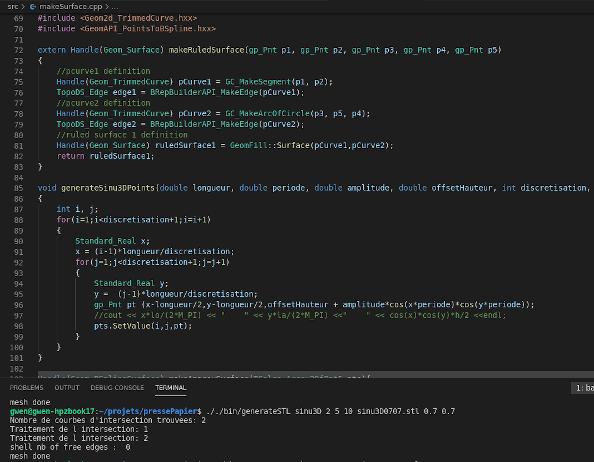Open the DEBUG CONSOLE tab
594x462 pixels.
tap(117, 387)
